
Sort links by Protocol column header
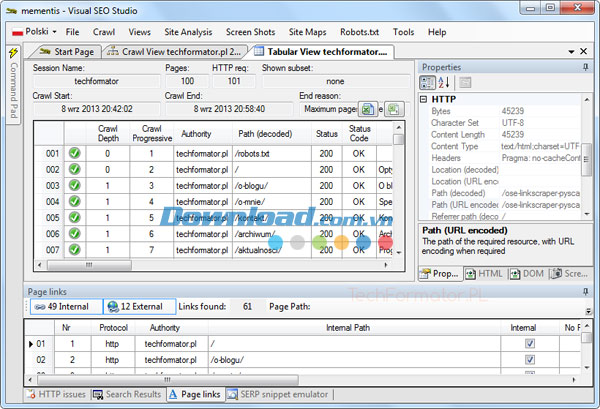pyautogui.click(x=113, y=328)
